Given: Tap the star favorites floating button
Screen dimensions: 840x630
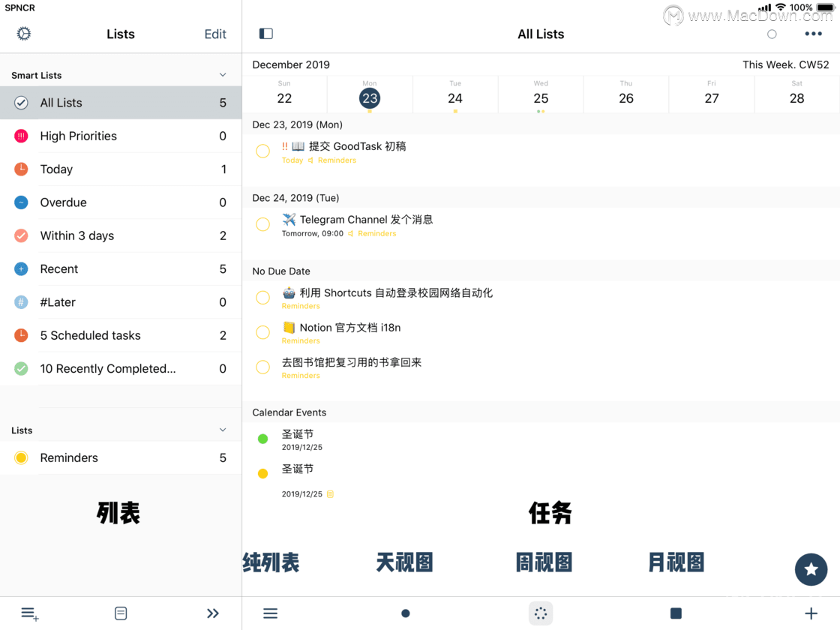Looking at the screenshot, I should [x=811, y=569].
